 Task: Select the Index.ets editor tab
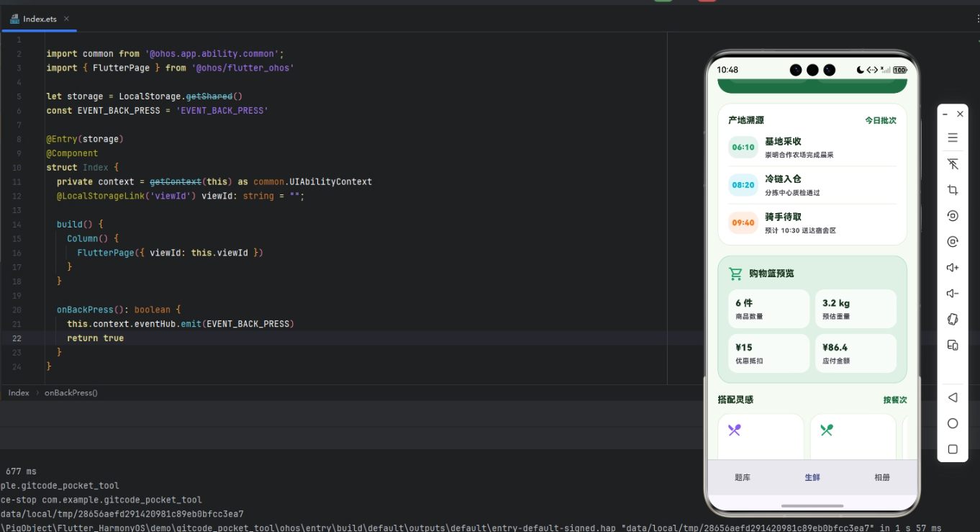(39, 19)
